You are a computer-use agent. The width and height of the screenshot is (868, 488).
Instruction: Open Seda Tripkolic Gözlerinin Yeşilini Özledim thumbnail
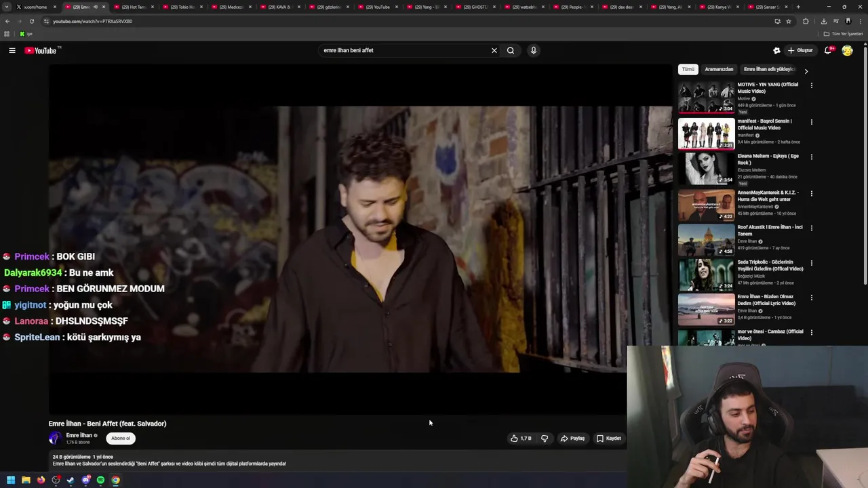706,274
